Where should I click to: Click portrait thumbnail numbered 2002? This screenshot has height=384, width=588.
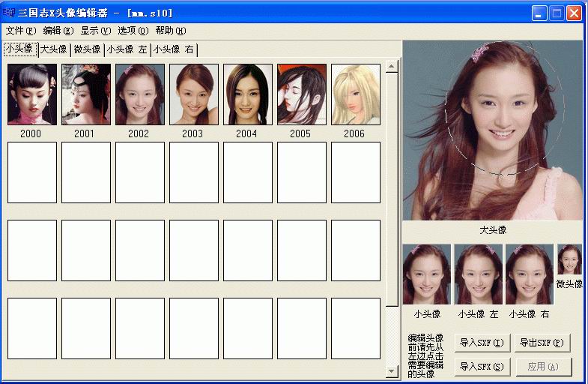(140, 94)
